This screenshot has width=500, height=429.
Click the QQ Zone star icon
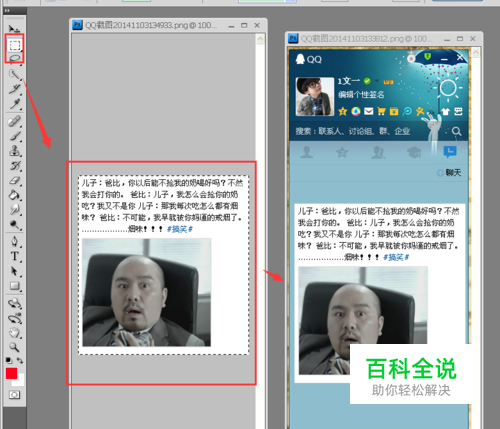click(x=342, y=111)
